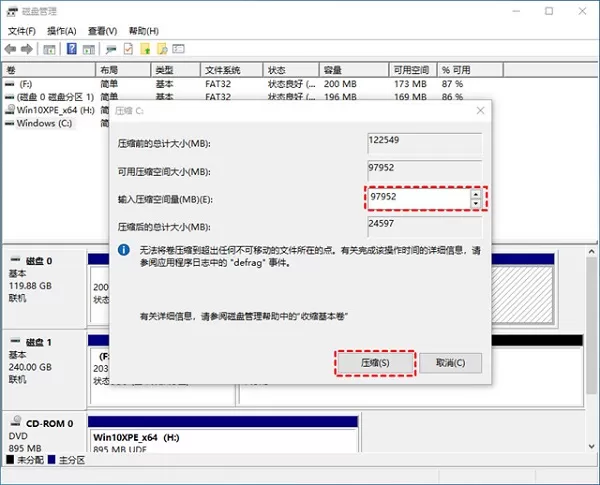Close the 压缩 C: dialog
600x485 pixels.
click(x=480, y=111)
